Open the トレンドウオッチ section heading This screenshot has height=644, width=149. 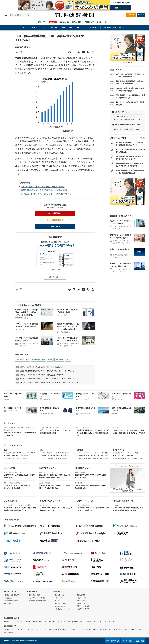coord(16,445)
